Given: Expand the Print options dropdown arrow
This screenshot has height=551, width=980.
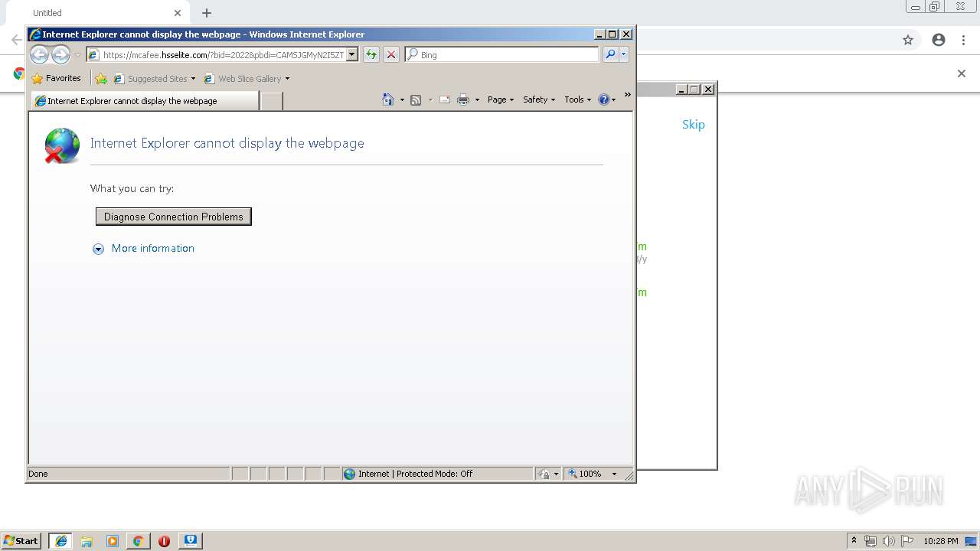Looking at the screenshot, I should (477, 100).
